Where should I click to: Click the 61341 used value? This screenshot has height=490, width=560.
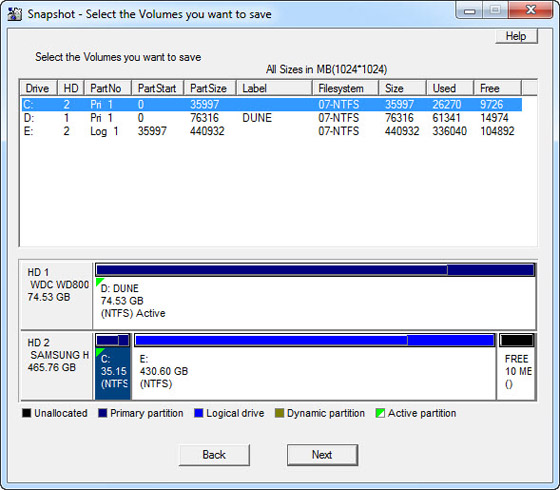point(446,118)
